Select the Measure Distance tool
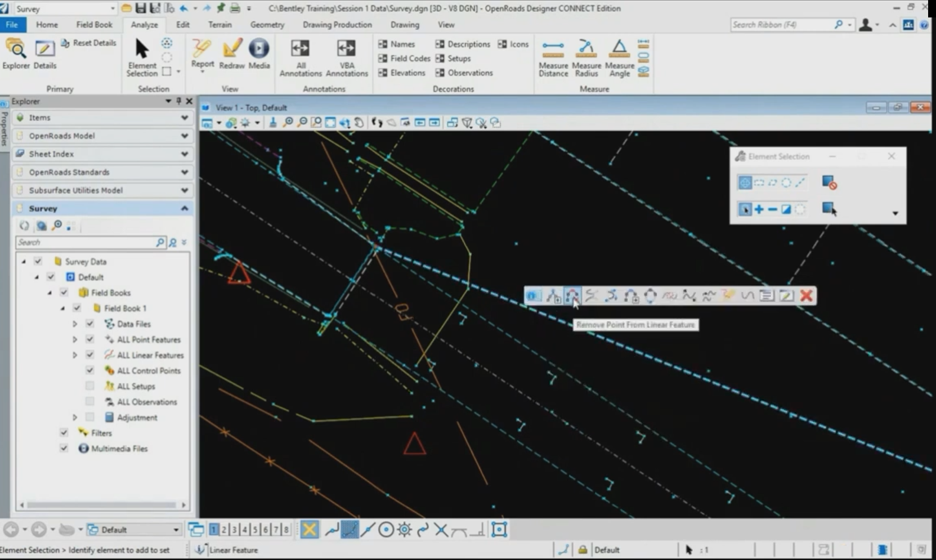The width and height of the screenshot is (936, 560). (553, 57)
